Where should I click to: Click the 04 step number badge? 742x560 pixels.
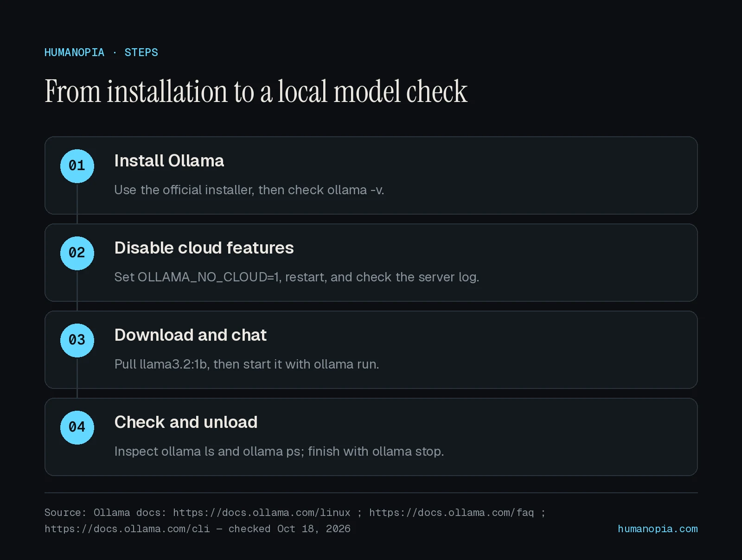(77, 427)
